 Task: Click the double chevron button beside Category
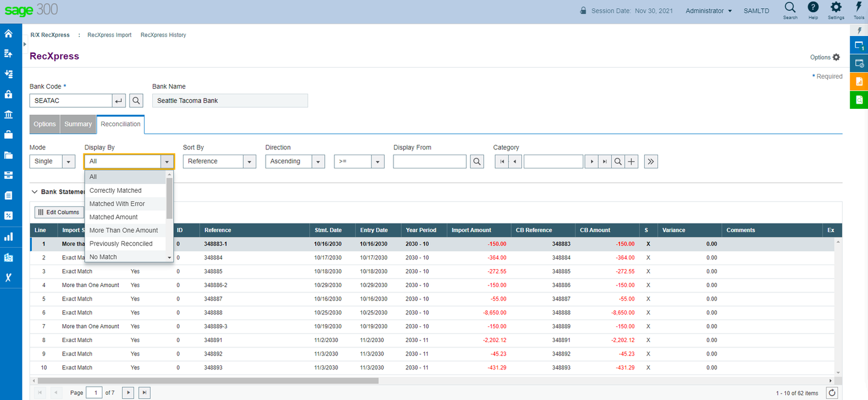[651, 162]
